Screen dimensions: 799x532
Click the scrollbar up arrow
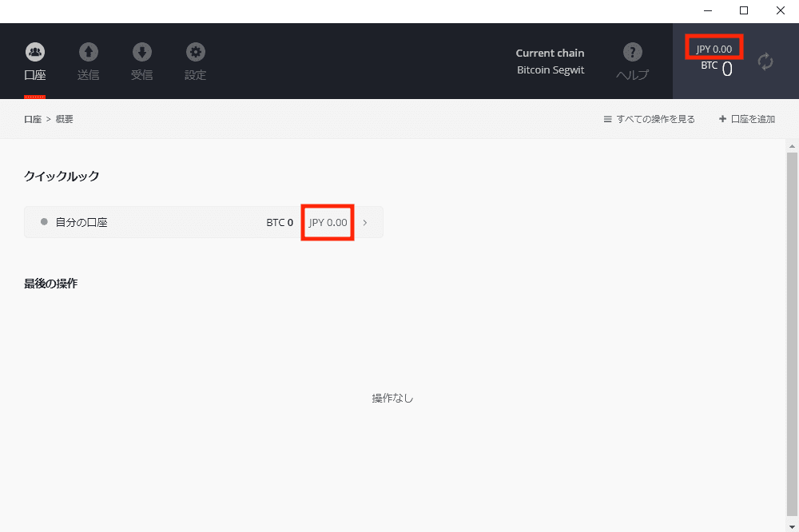tap(792, 146)
